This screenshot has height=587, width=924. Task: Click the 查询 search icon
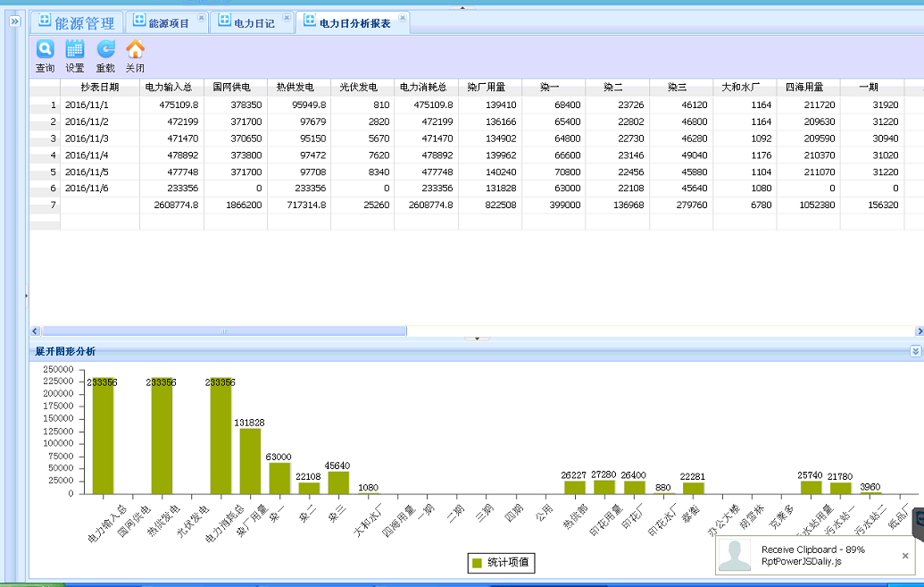click(45, 50)
